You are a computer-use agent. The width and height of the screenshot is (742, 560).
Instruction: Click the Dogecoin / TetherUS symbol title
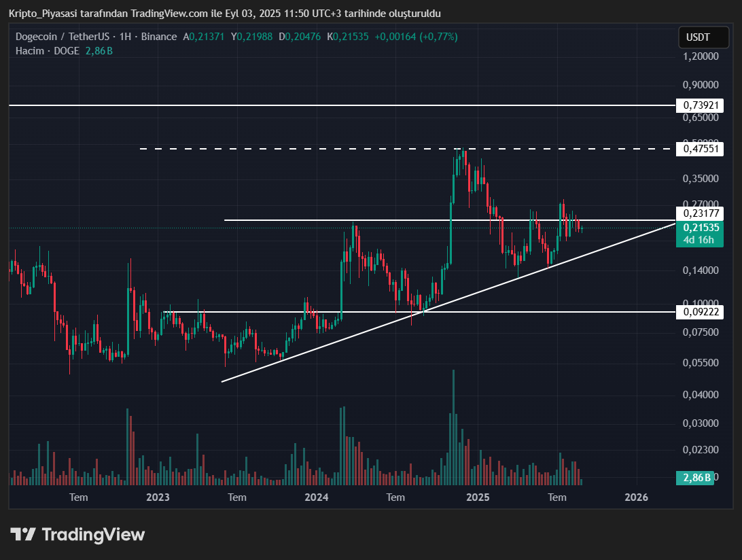click(x=63, y=37)
